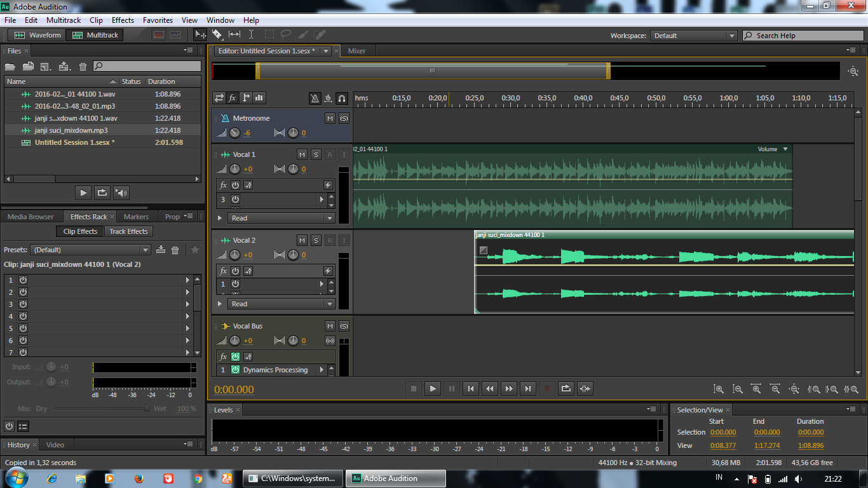Mute the Vocal Bus track
Viewport: 868px width, 488px height.
pyautogui.click(x=330, y=326)
